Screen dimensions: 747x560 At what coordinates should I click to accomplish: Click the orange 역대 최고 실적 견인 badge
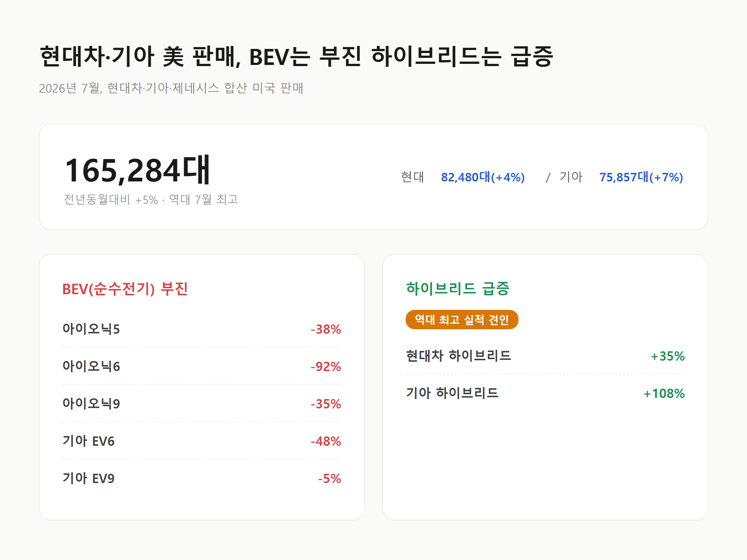tap(462, 320)
